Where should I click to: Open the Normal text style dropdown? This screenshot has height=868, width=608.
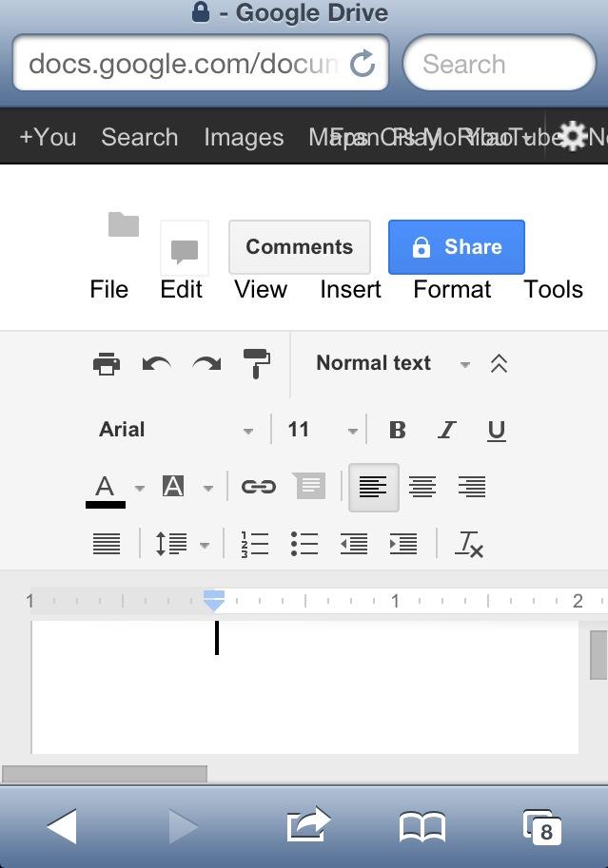point(390,363)
